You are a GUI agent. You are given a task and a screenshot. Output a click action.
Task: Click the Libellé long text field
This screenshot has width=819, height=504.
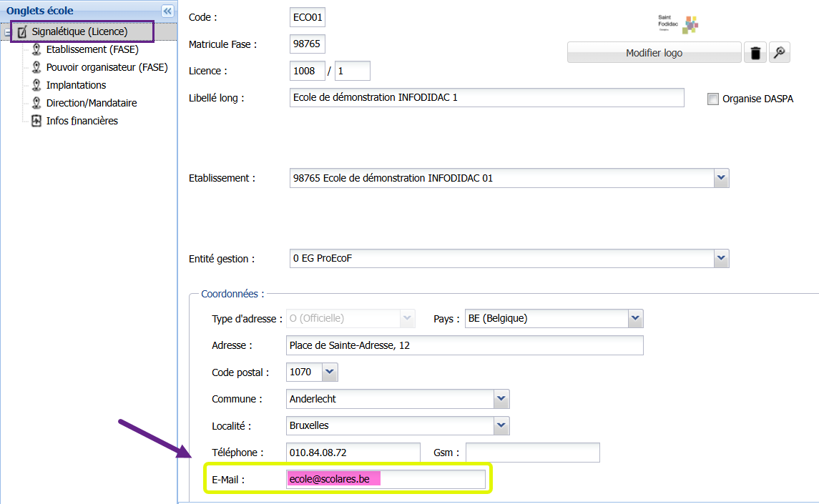[488, 98]
